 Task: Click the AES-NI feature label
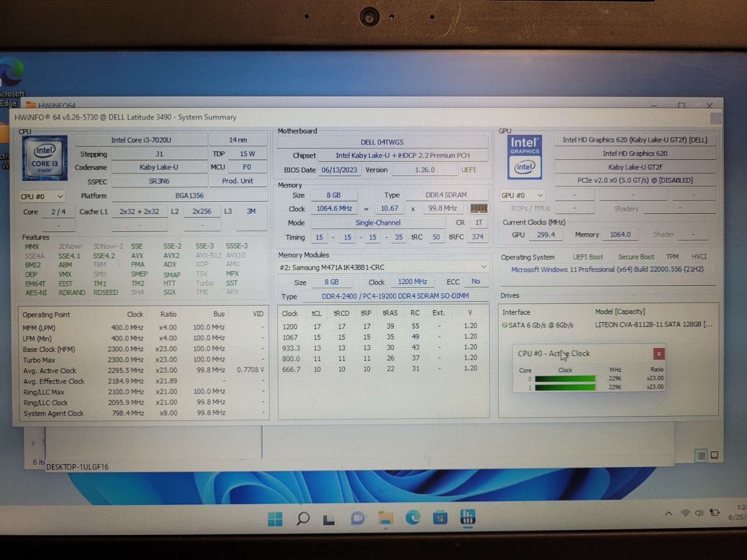[x=36, y=293]
